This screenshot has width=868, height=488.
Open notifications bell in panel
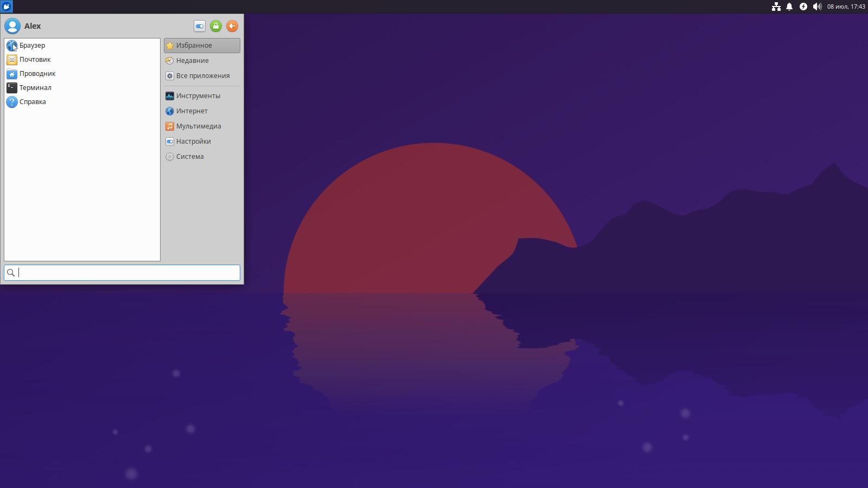(x=789, y=7)
